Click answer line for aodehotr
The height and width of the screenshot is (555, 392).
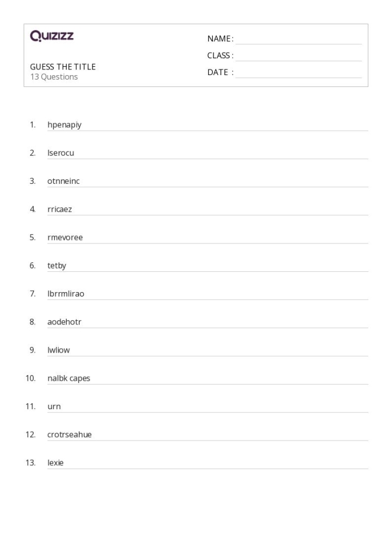pos(208,328)
